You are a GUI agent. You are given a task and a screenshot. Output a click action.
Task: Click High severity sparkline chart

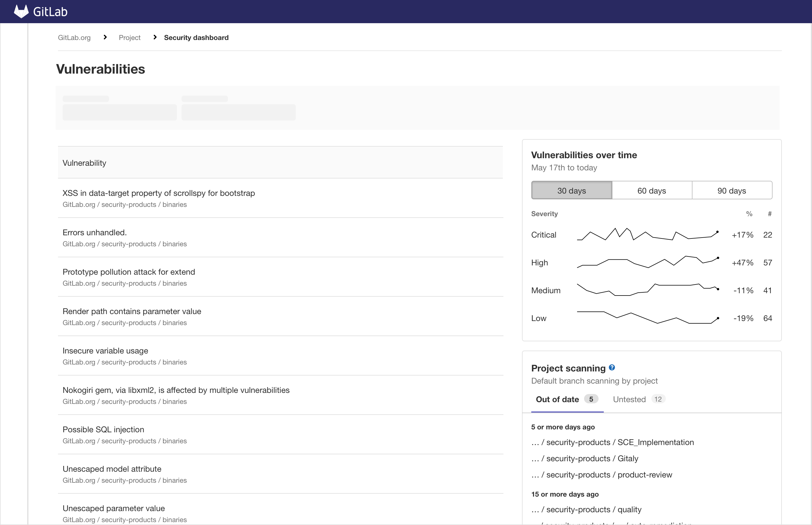(648, 262)
